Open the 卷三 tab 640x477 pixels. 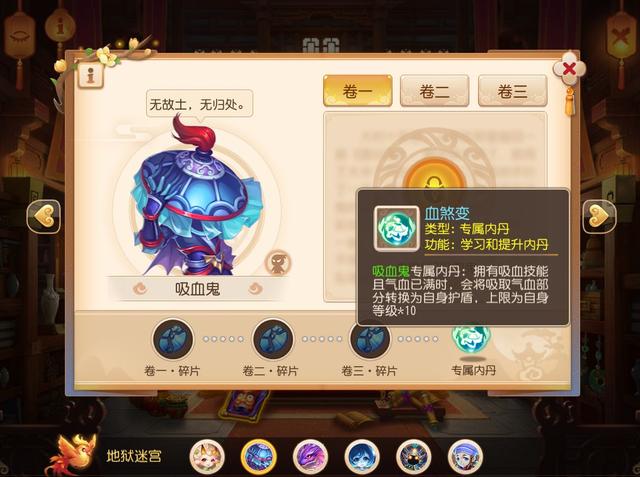(x=512, y=91)
